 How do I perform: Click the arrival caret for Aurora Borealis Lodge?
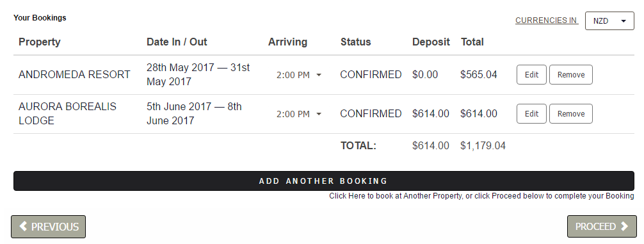pyautogui.click(x=319, y=114)
